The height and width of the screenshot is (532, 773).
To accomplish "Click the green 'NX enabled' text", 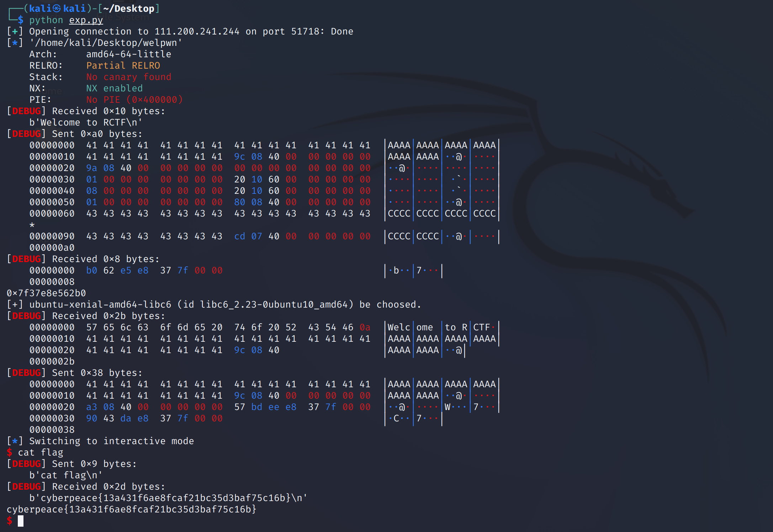I will 114,88.
